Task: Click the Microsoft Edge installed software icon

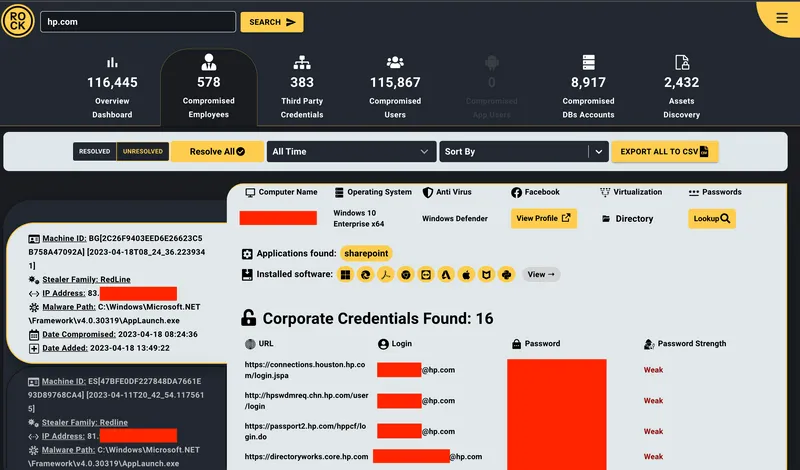Action: (x=366, y=274)
